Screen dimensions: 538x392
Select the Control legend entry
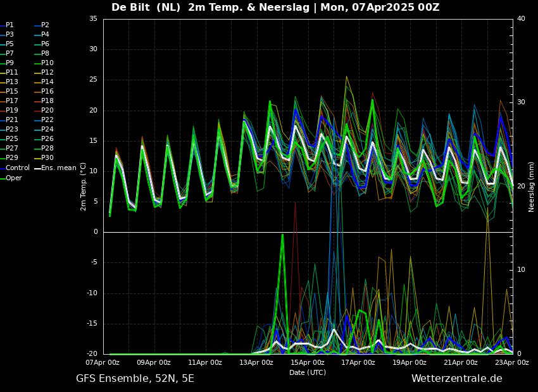click(15, 168)
